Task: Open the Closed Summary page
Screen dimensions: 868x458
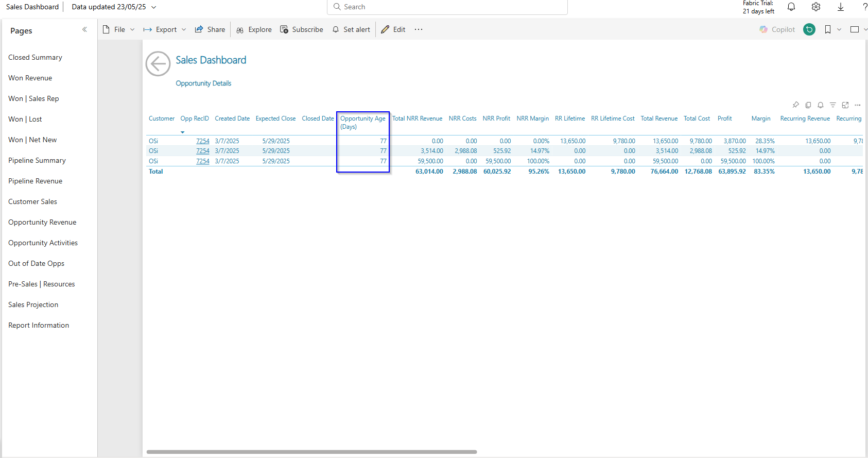Action: 35,57
